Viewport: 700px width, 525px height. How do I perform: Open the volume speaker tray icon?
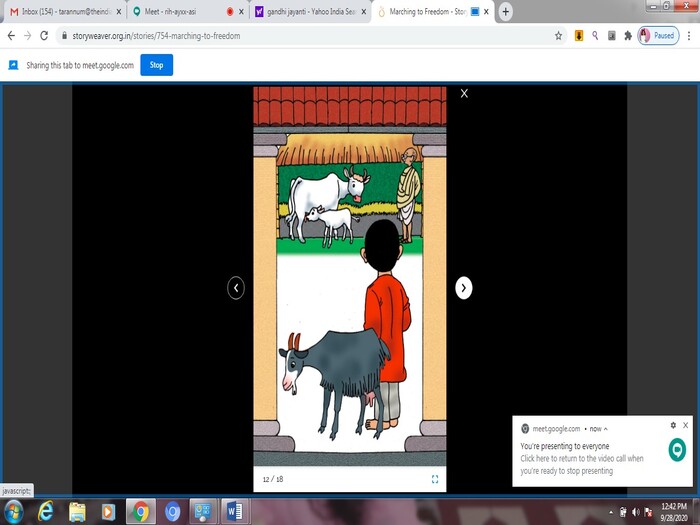(636, 512)
